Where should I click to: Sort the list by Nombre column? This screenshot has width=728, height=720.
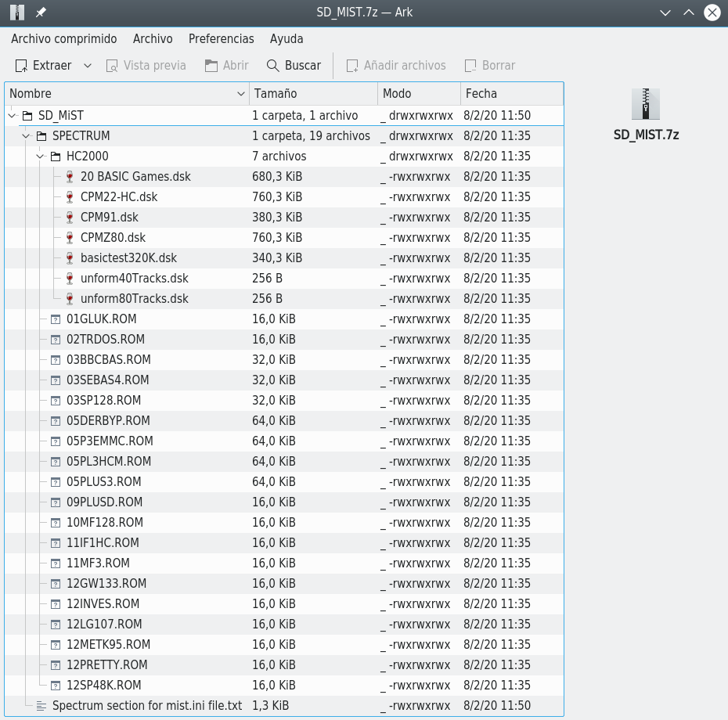[x=128, y=94]
